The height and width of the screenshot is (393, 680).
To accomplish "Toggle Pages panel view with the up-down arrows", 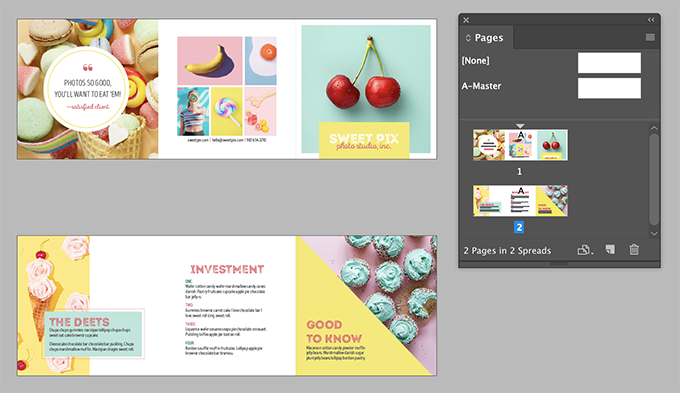I will (468, 38).
